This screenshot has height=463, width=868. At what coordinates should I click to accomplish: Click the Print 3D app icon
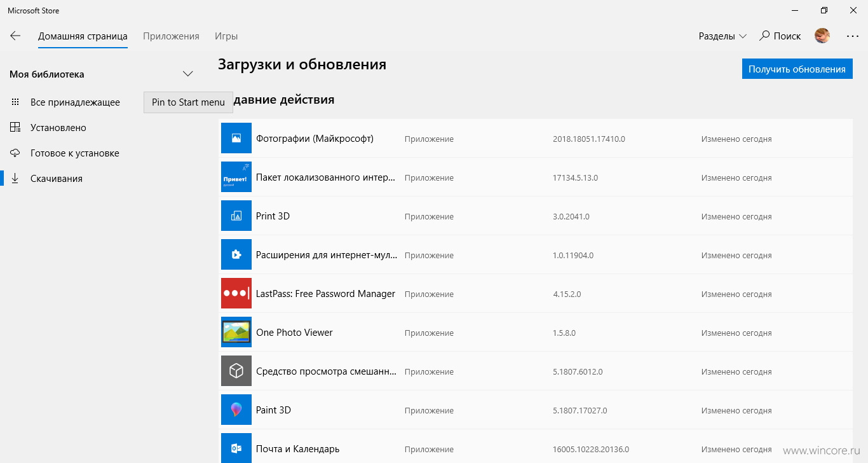[236, 216]
